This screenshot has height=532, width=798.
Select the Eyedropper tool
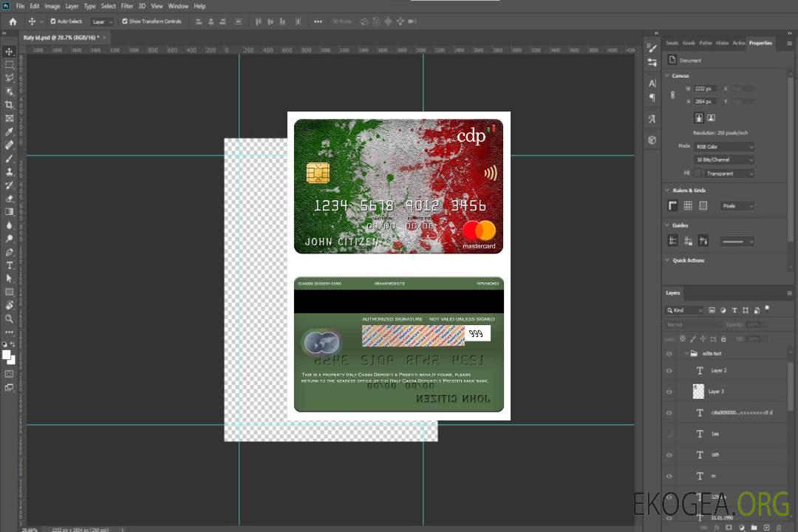9,132
